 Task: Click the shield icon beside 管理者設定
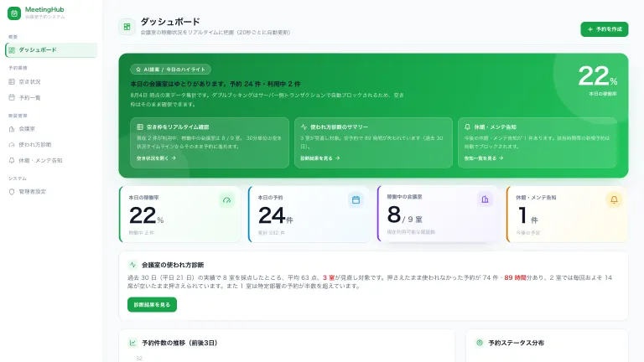[12, 192]
